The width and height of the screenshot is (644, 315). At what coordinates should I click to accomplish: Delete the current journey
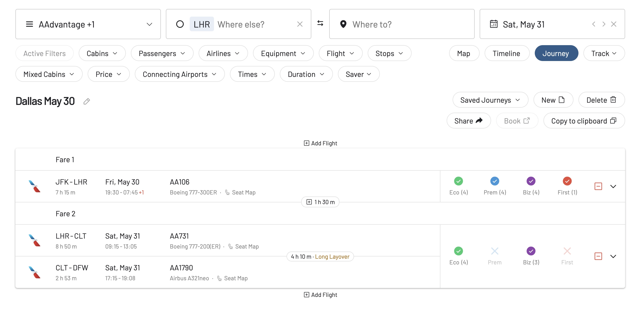[x=601, y=100]
